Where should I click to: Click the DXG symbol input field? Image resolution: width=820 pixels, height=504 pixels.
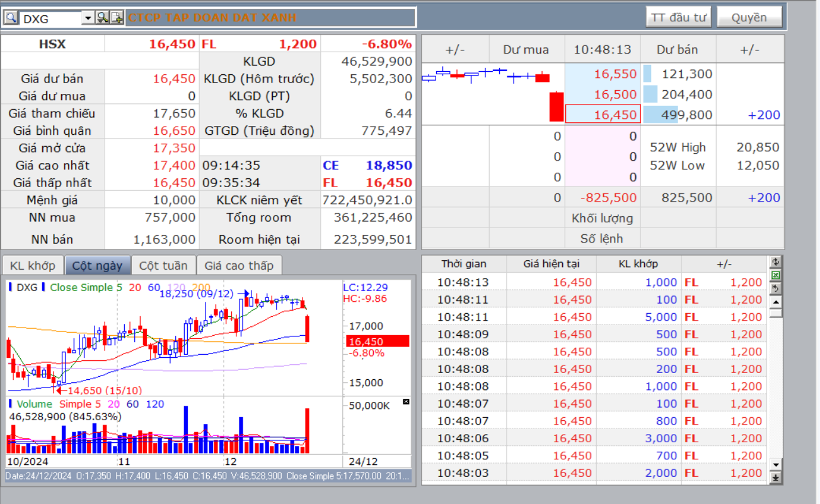50,18
